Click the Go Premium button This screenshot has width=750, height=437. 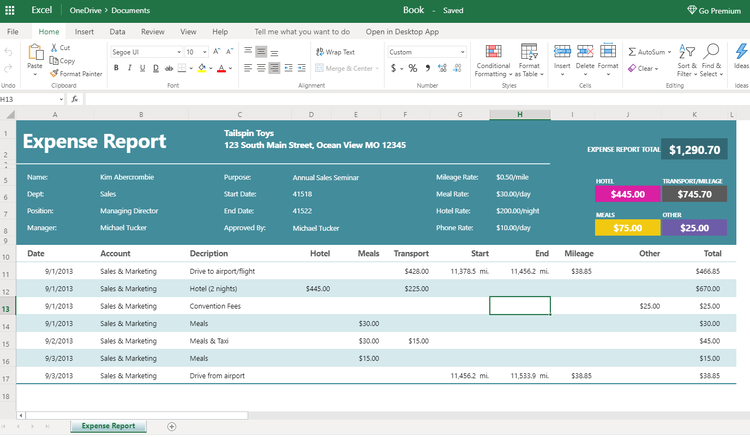(x=714, y=11)
